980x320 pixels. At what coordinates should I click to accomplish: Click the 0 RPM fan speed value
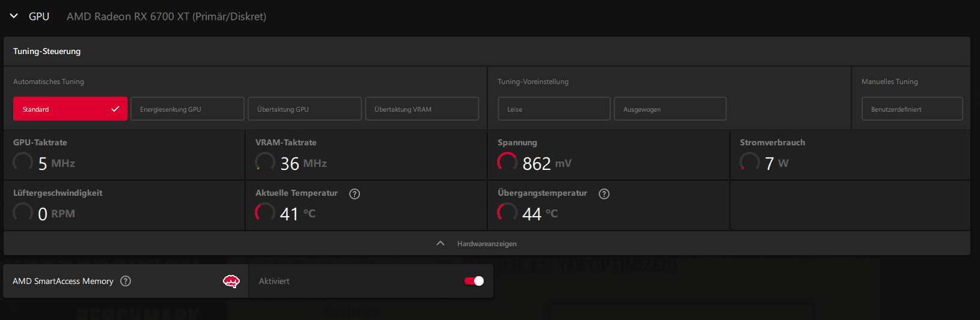(x=56, y=214)
